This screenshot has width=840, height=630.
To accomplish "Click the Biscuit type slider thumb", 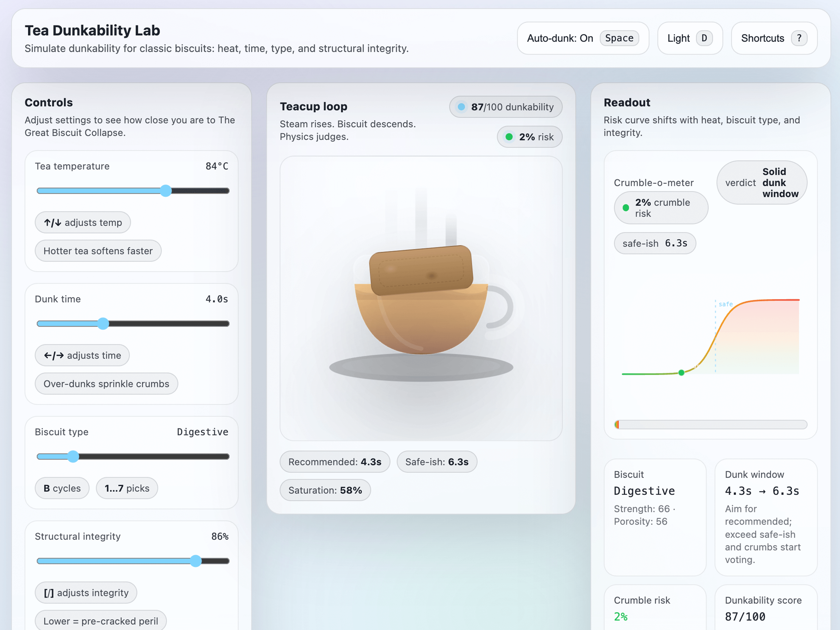I will (x=73, y=456).
